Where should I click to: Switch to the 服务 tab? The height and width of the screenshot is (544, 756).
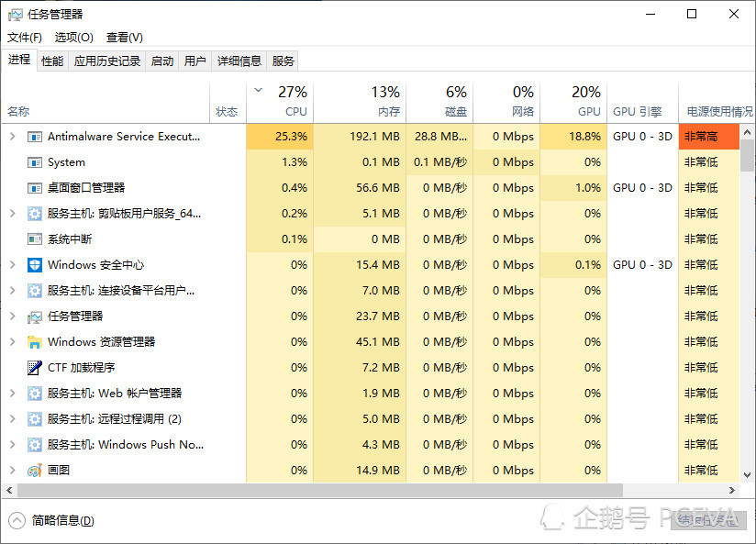point(283,61)
